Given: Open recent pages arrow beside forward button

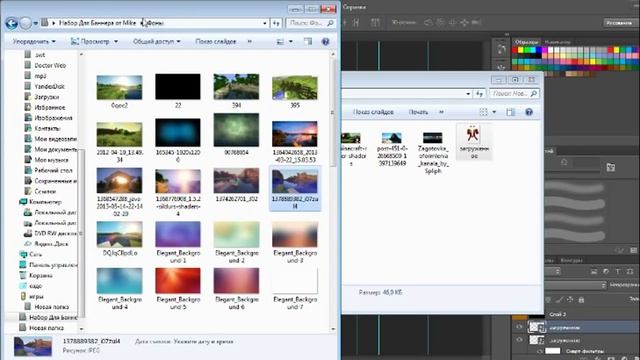Looking at the screenshot, I should [x=36, y=23].
